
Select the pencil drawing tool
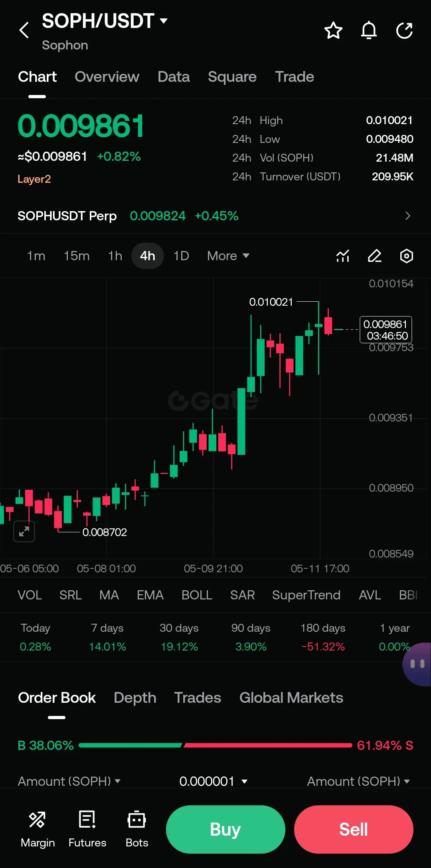[x=375, y=256]
